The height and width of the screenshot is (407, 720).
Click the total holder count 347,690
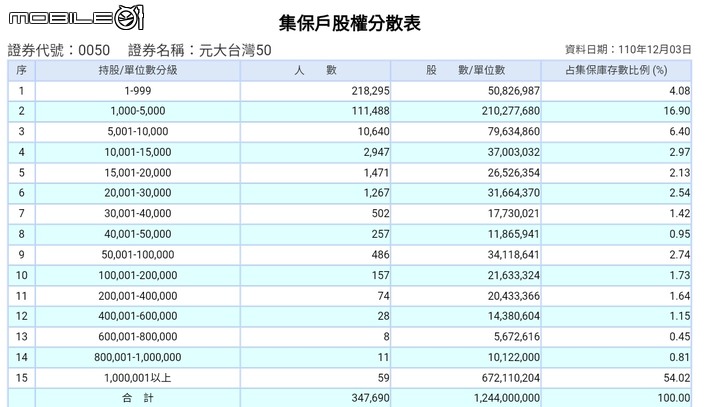click(371, 398)
